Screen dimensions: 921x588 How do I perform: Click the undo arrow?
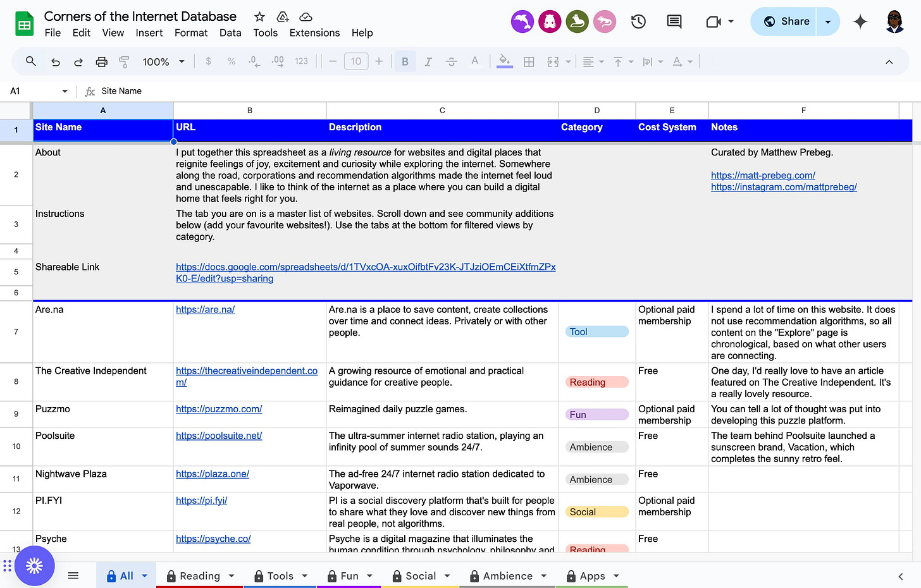(x=56, y=62)
